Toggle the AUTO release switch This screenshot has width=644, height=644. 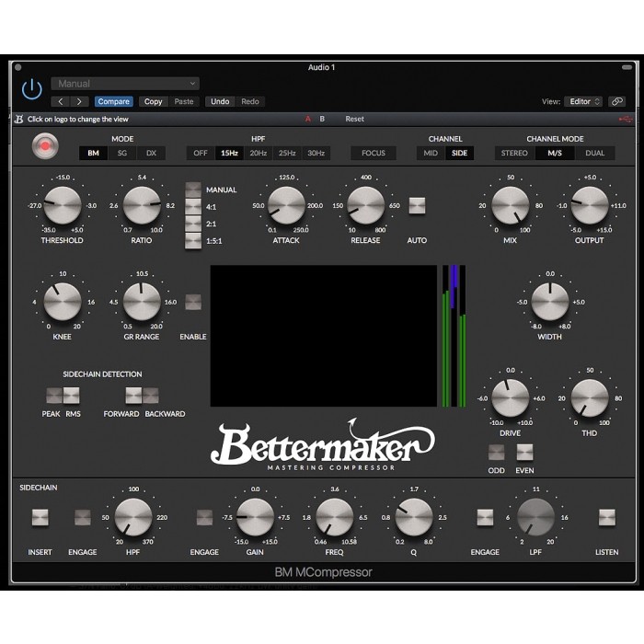[x=418, y=205]
